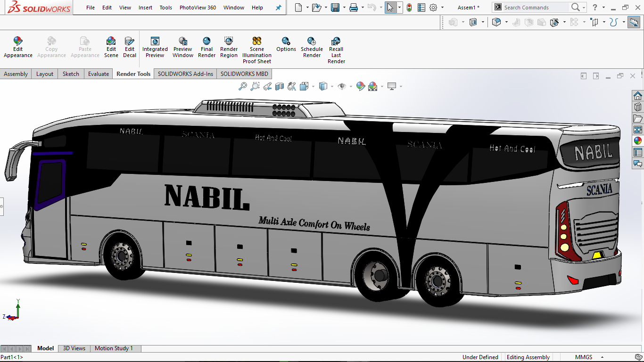Open render Options in Render Tools

286,44
